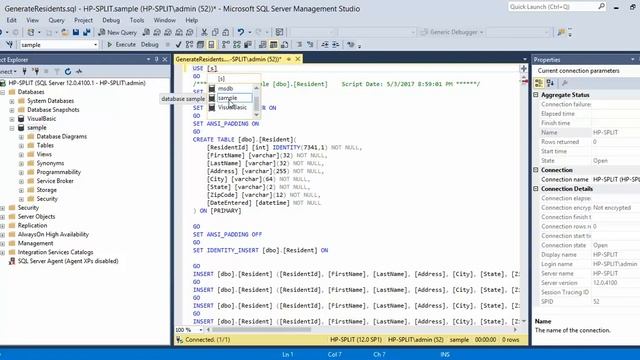Toggle Results to Text mode
This screenshot has width=640, height=360.
(262, 44)
